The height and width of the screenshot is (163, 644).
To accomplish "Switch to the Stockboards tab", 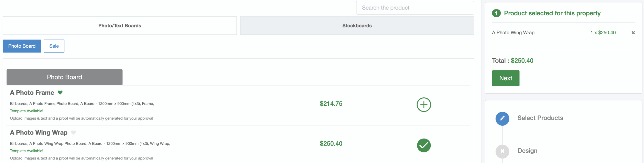I will [357, 25].
